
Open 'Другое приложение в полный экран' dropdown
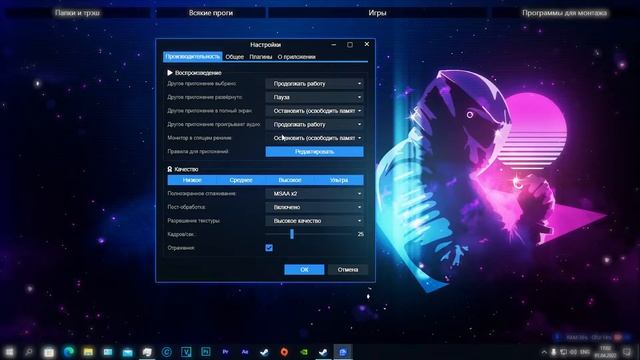click(314, 111)
